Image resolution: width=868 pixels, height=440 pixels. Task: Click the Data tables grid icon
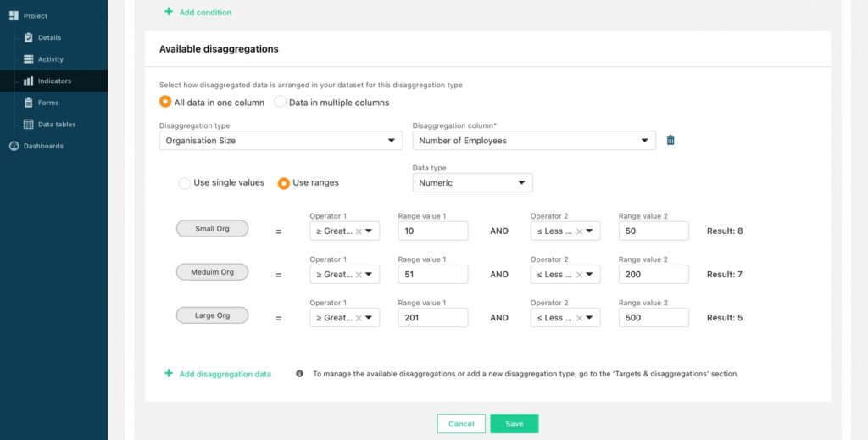28,124
